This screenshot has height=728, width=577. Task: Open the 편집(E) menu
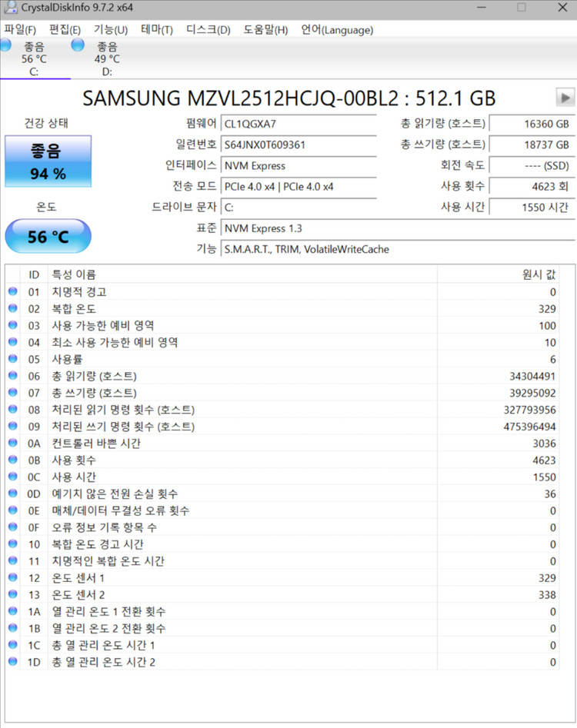(x=65, y=30)
